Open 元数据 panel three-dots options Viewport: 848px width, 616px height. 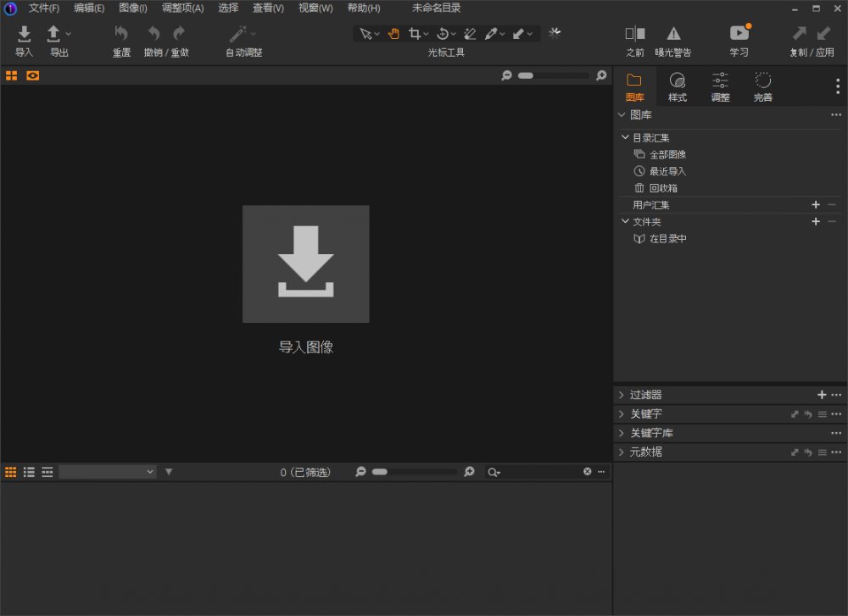tap(836, 452)
